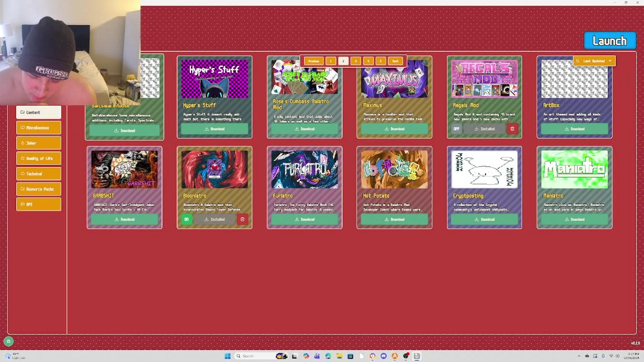Open Teams from the taskbar
The width and height of the screenshot is (644, 362).
[x=317, y=356]
